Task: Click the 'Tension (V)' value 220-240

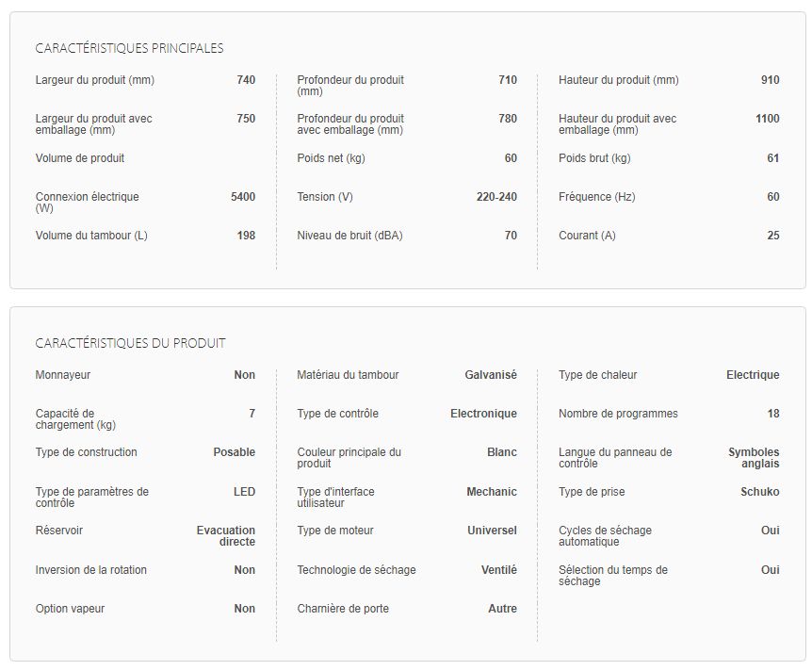Action: coord(496,197)
